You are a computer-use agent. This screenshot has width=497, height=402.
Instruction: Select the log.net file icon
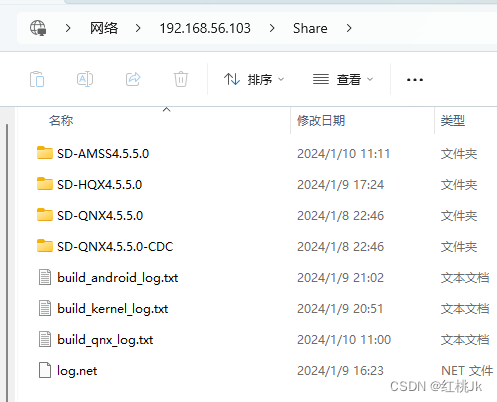click(x=45, y=370)
